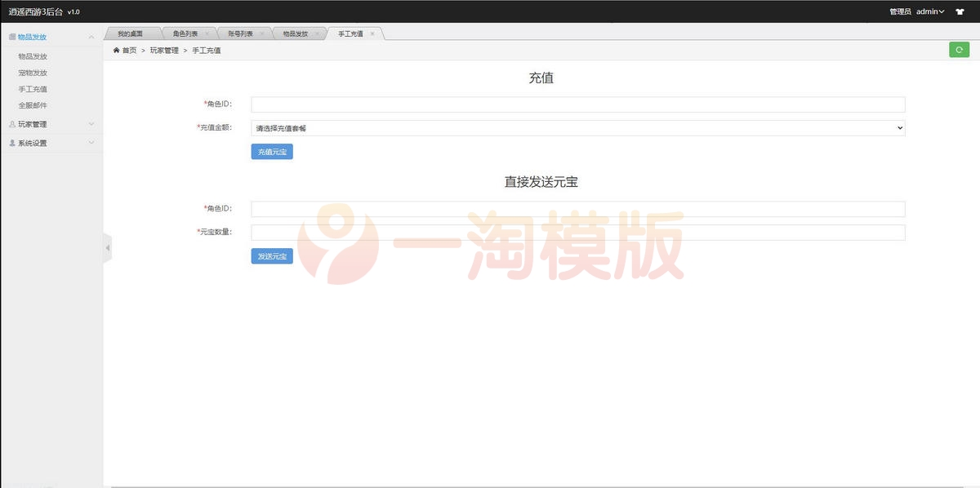Switch to the 我的桌面 tab

131,33
